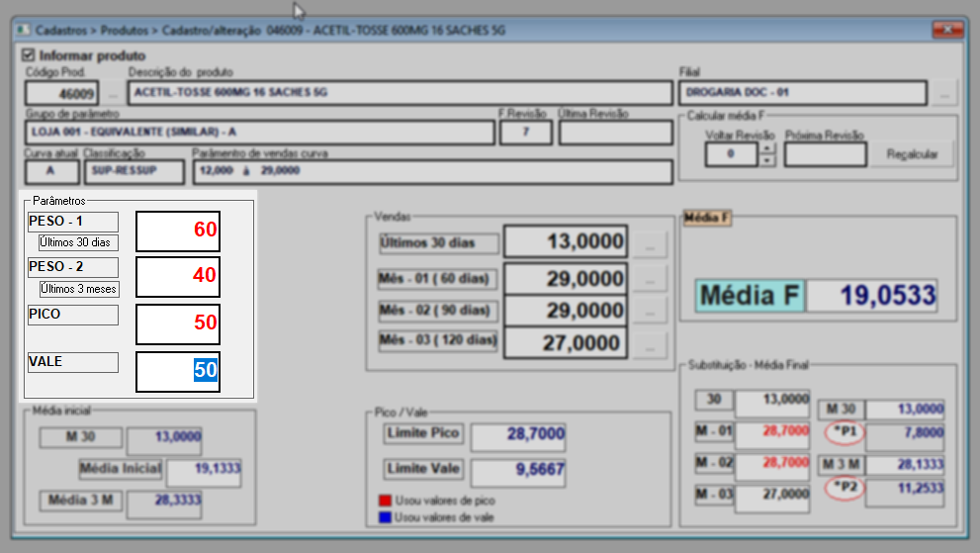
Task: Open the Filial lookup ellipsis button
Action: (x=944, y=93)
